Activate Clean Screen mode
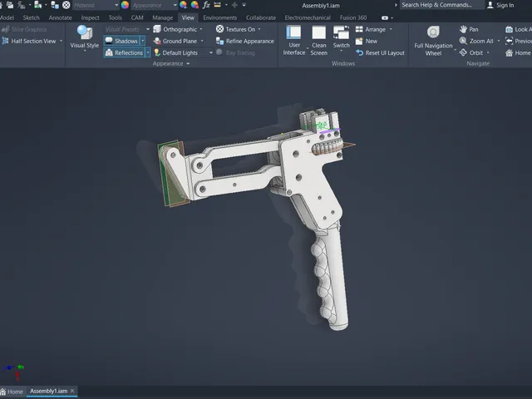Screen dimensions: 532x399 [x=319, y=32]
